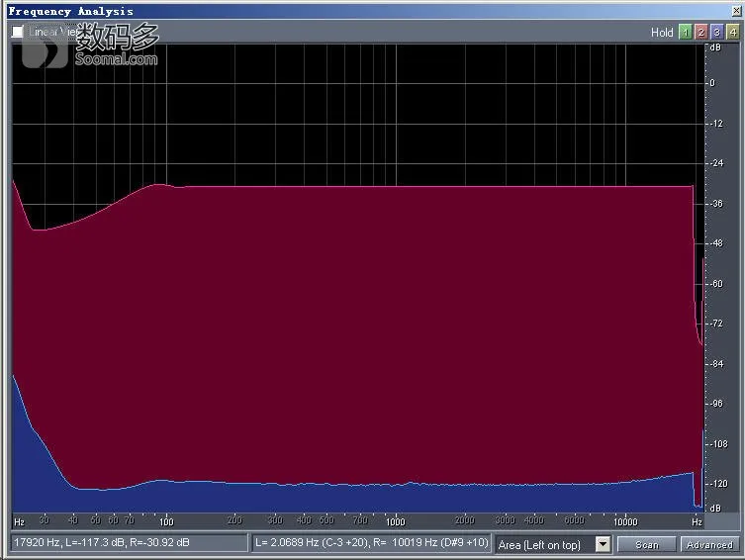
Task: Toggle the Linear View checkbox
Action: tap(18, 32)
